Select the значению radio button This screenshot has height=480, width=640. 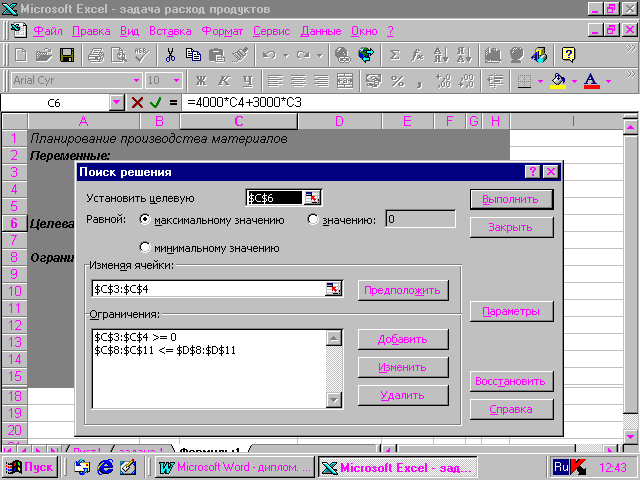pyautogui.click(x=313, y=219)
